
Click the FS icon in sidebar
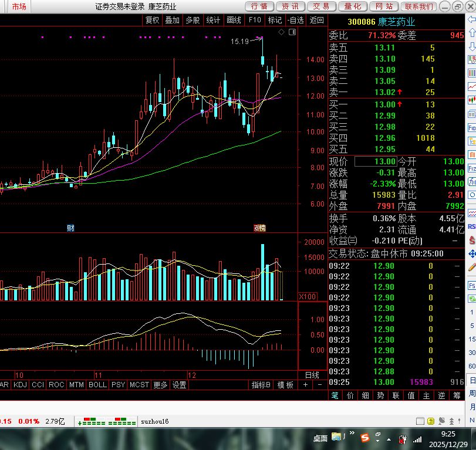tap(472, 286)
